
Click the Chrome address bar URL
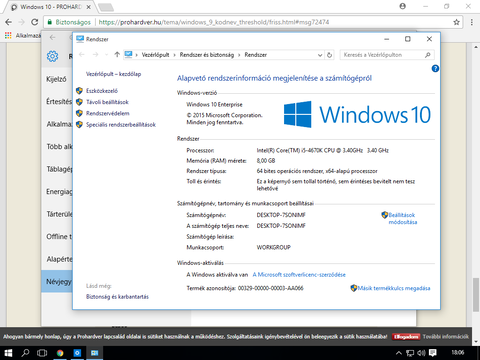(214, 22)
